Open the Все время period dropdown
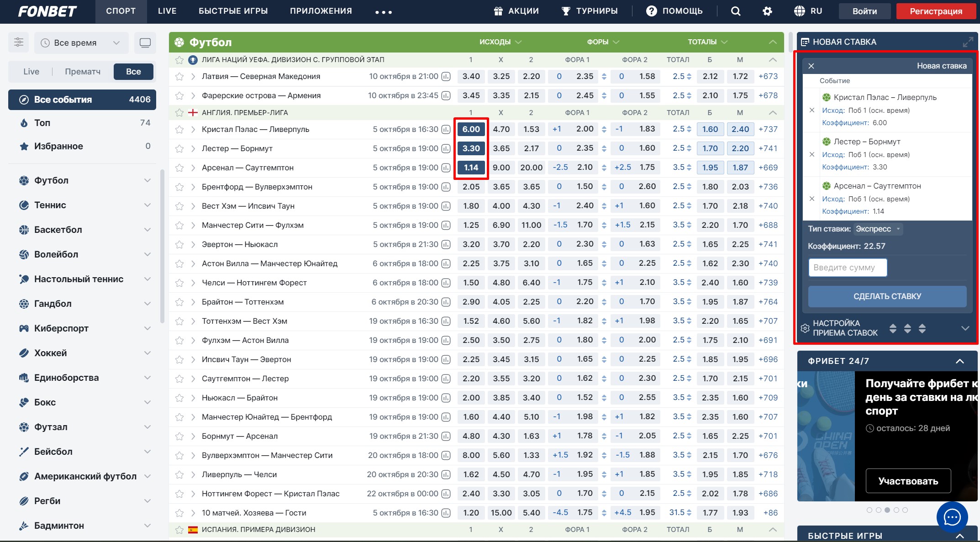 (x=80, y=43)
